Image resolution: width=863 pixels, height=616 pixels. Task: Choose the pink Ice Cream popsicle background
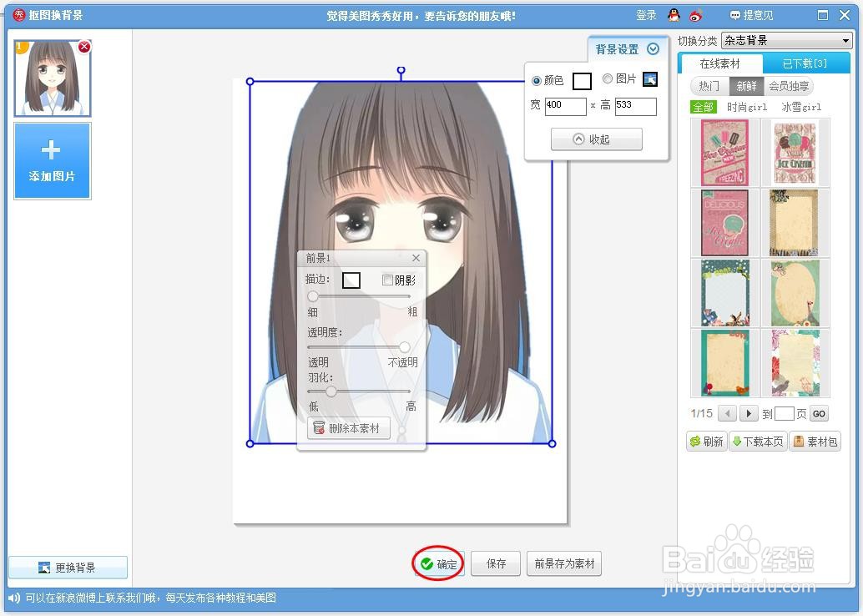(x=724, y=153)
